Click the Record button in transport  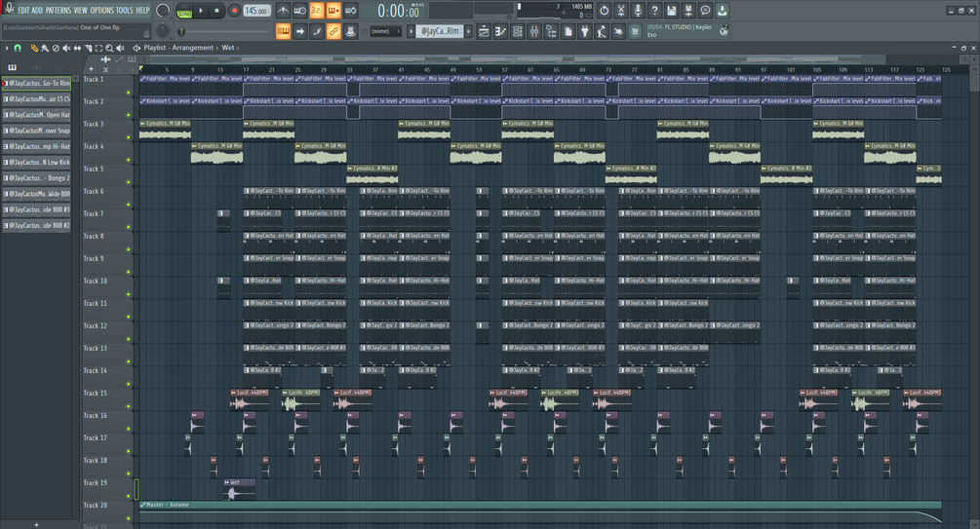point(234,11)
